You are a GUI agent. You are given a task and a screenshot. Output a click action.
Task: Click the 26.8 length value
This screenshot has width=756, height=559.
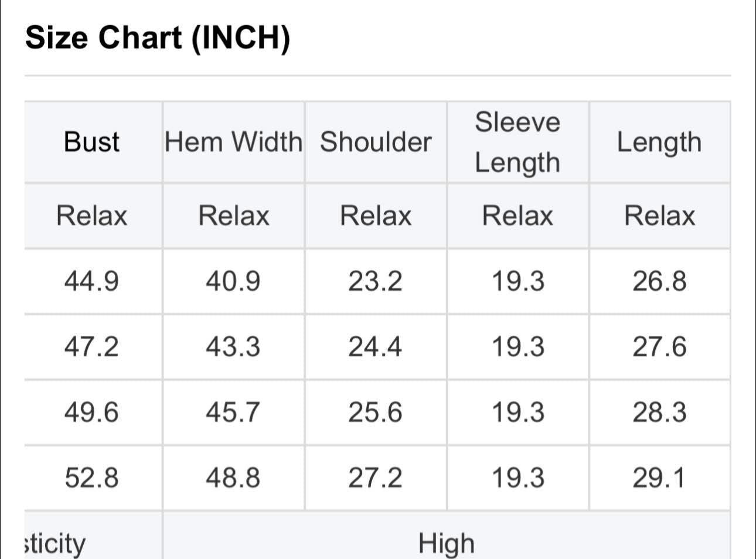click(659, 281)
